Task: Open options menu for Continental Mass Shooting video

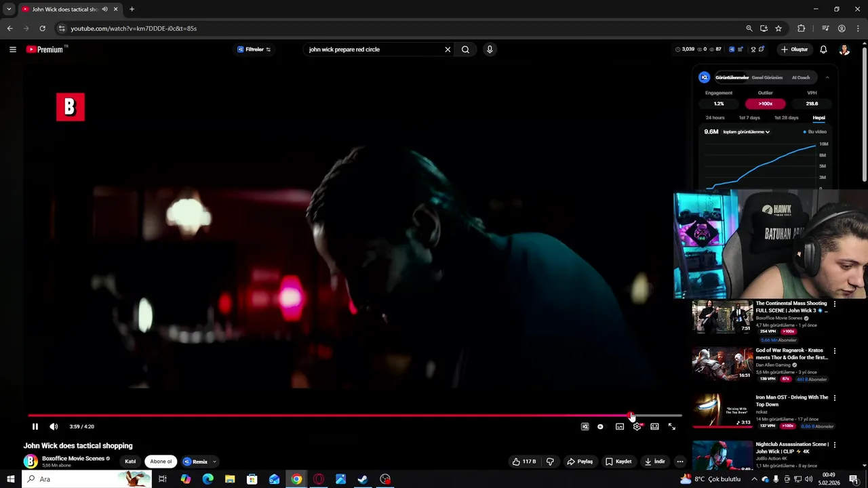Action: (835, 304)
